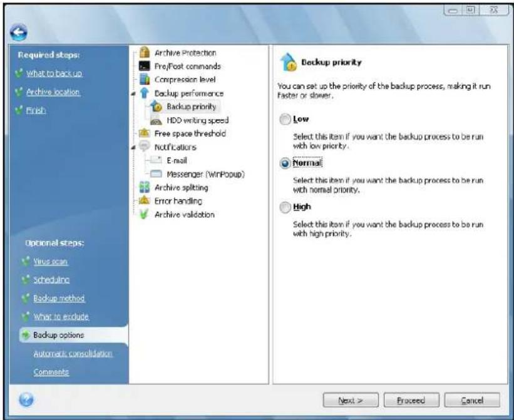The image size is (514, 420).
Task: Select the Low priority radio button
Action: (285, 120)
